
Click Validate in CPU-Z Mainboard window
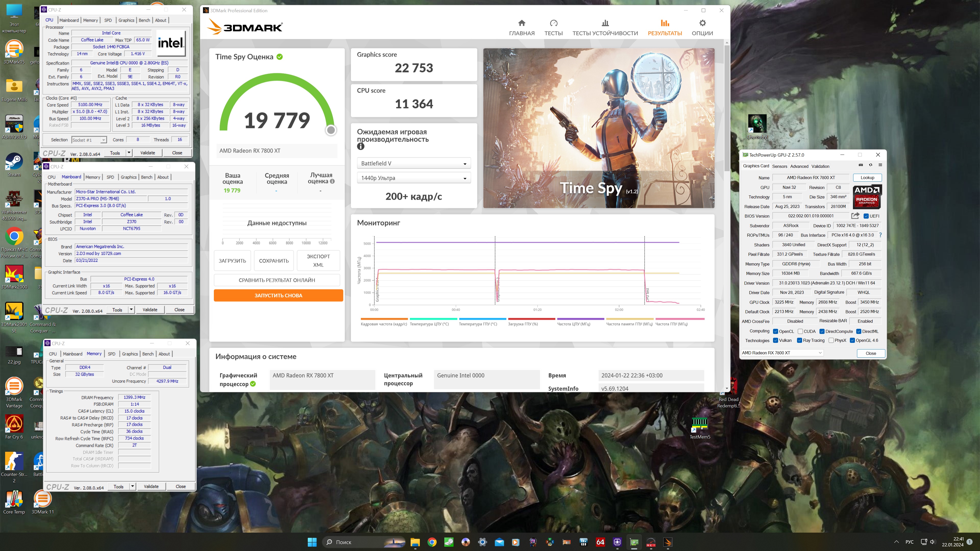(x=150, y=310)
